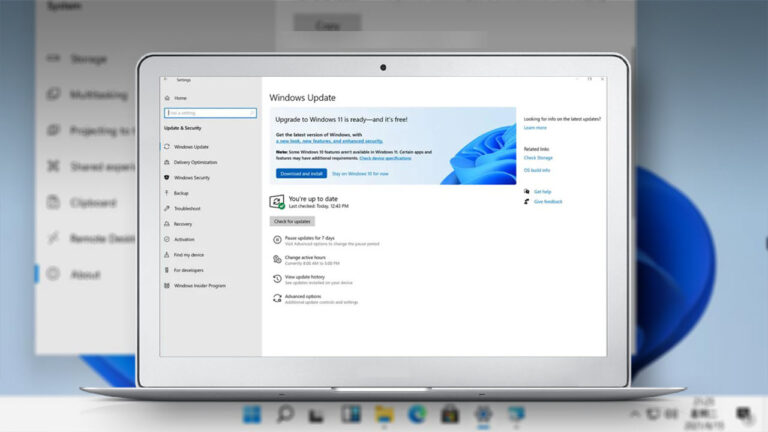This screenshot has width=768, height=432.
Task: Click the back arrow in Settings title bar
Action: click(166, 79)
